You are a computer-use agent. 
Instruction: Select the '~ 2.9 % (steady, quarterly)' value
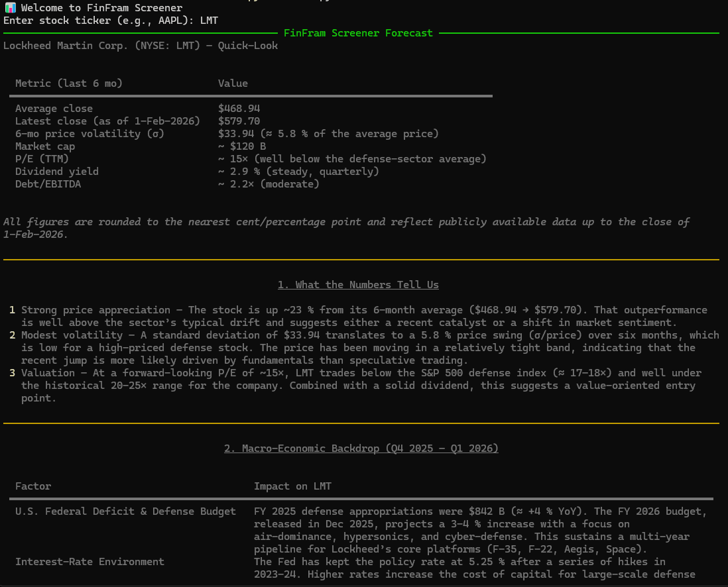pos(298,171)
